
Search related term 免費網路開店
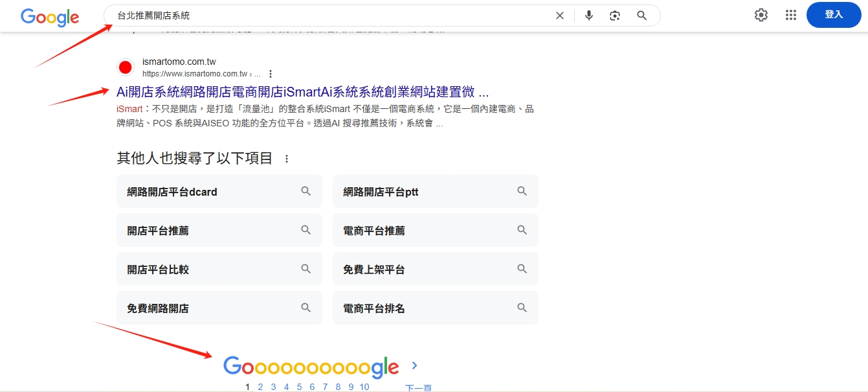click(x=219, y=308)
